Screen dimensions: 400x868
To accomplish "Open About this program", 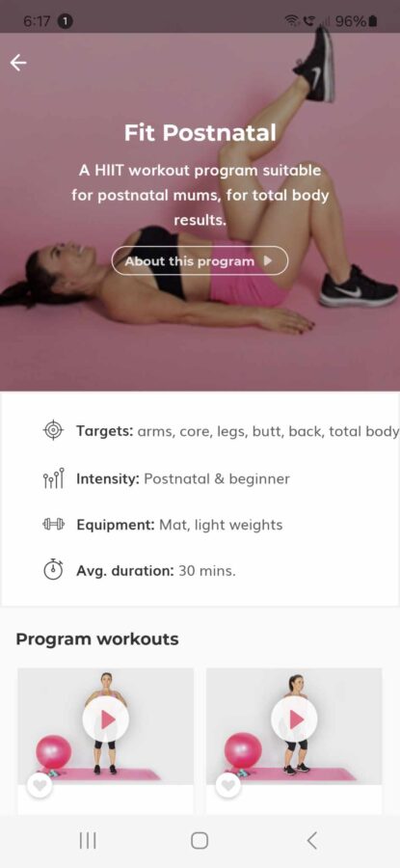I will tap(200, 260).
